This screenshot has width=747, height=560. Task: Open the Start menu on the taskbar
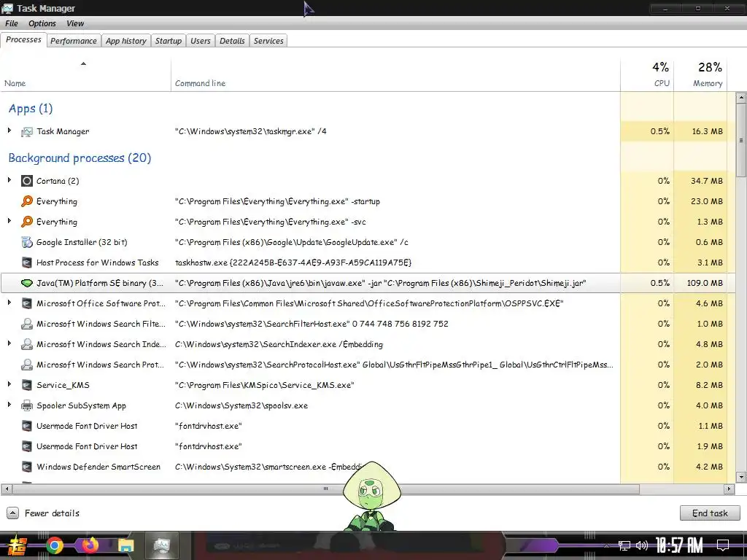tap(18, 545)
